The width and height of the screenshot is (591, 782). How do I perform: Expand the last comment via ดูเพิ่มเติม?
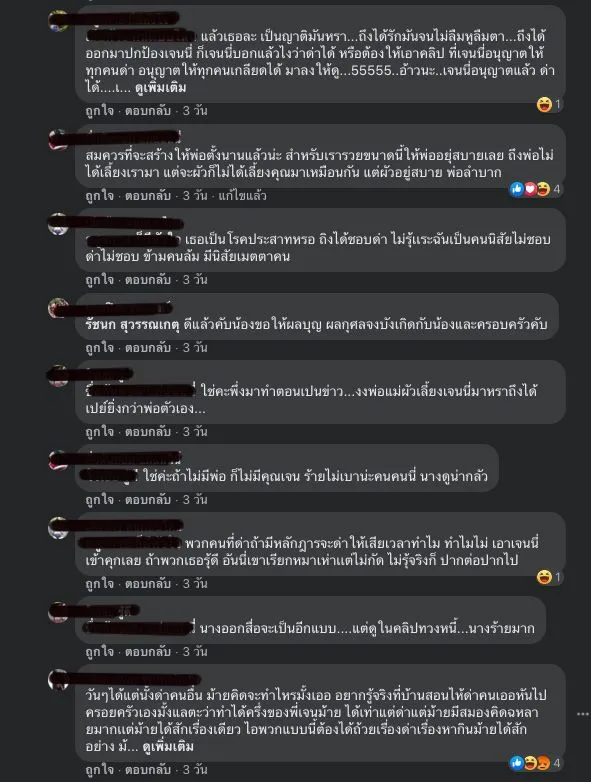click(x=168, y=747)
